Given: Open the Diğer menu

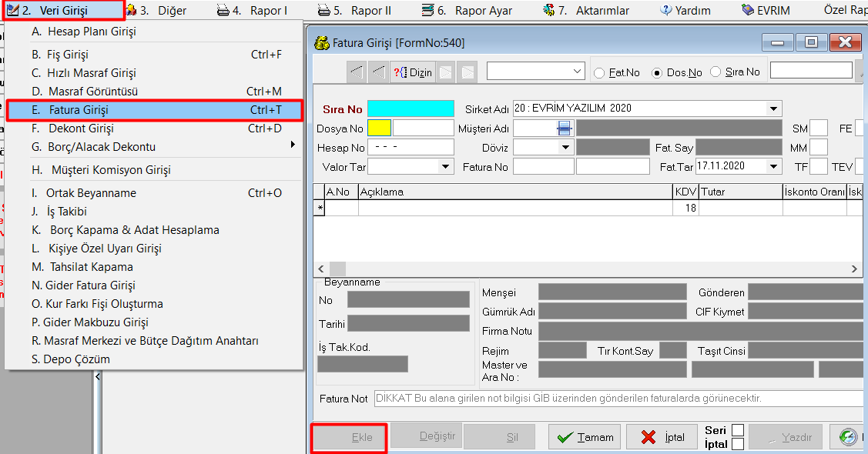Looking at the screenshot, I should [x=156, y=10].
